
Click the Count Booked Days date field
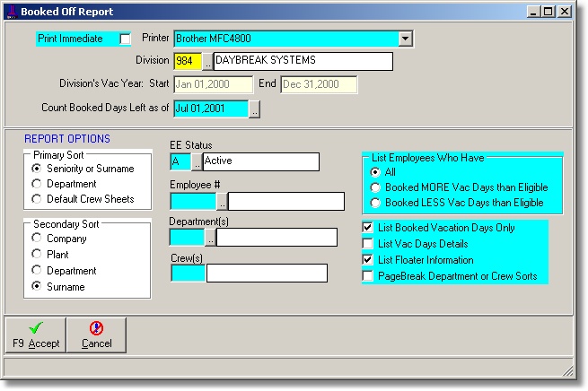point(211,109)
